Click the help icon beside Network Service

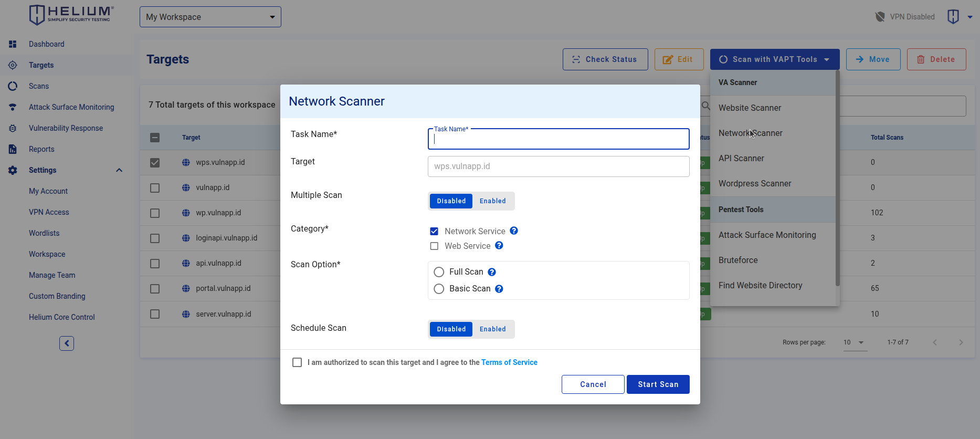coord(514,231)
